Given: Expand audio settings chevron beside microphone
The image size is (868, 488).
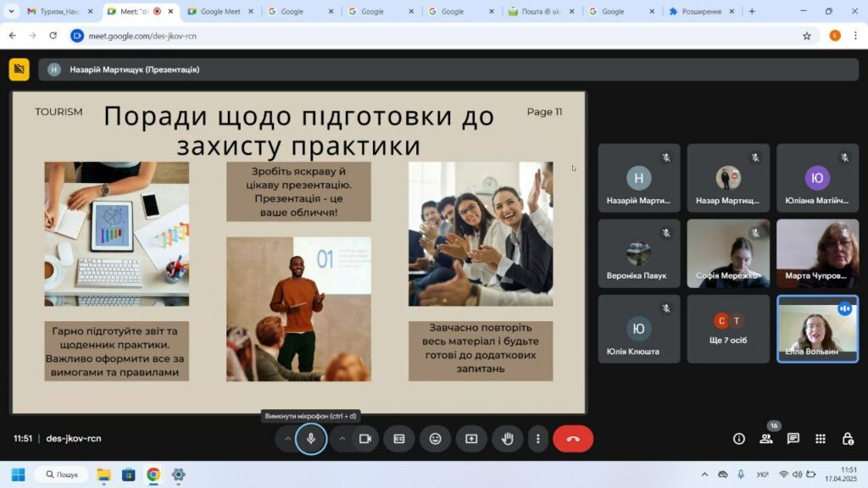Looking at the screenshot, I should point(287,439).
